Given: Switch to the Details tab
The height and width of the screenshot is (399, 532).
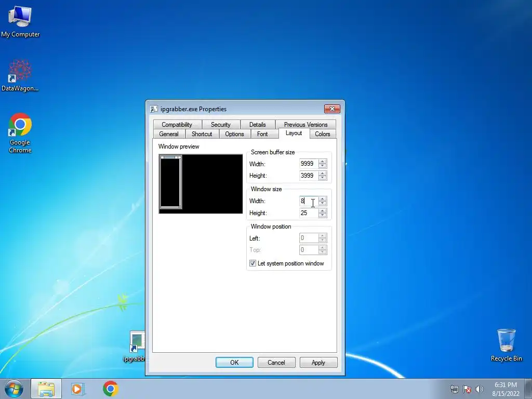Looking at the screenshot, I should [x=258, y=125].
